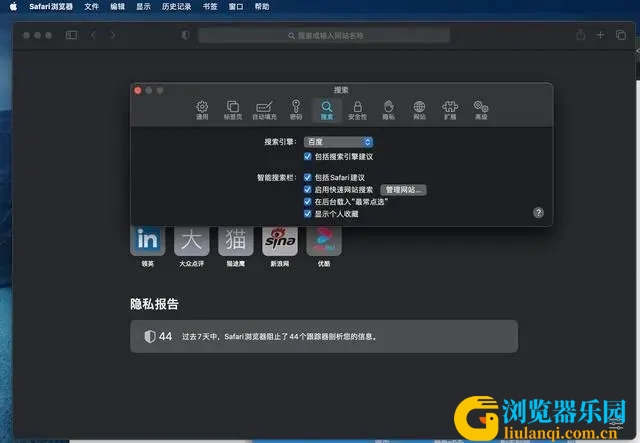Open the Privacy (隐私) hand icon pane

pos(388,110)
